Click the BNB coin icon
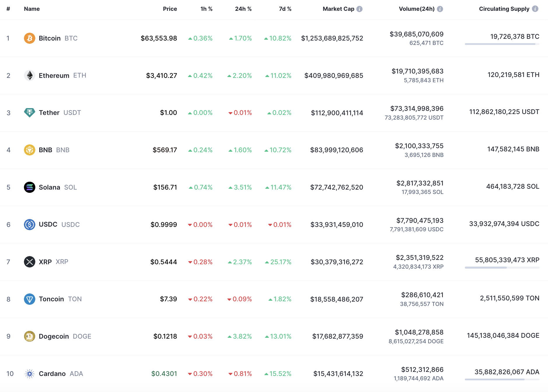This screenshot has height=392, width=548. pyautogui.click(x=29, y=150)
